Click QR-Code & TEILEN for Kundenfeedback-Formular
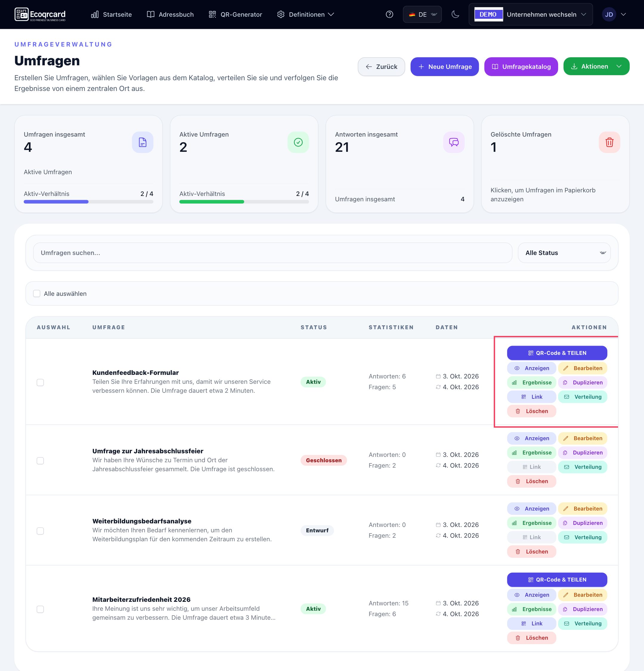 pyautogui.click(x=557, y=353)
